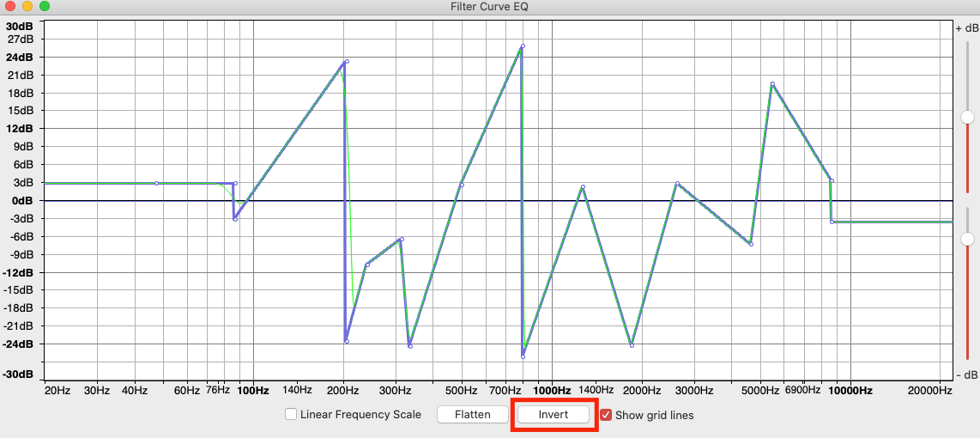Select the curve point at -24dB just right of 300Hz
980x438 pixels.
pos(410,346)
